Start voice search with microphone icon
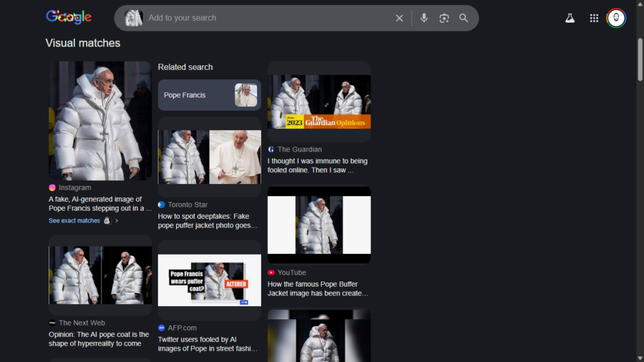Screen dimensions: 644x362 [x=424, y=18]
